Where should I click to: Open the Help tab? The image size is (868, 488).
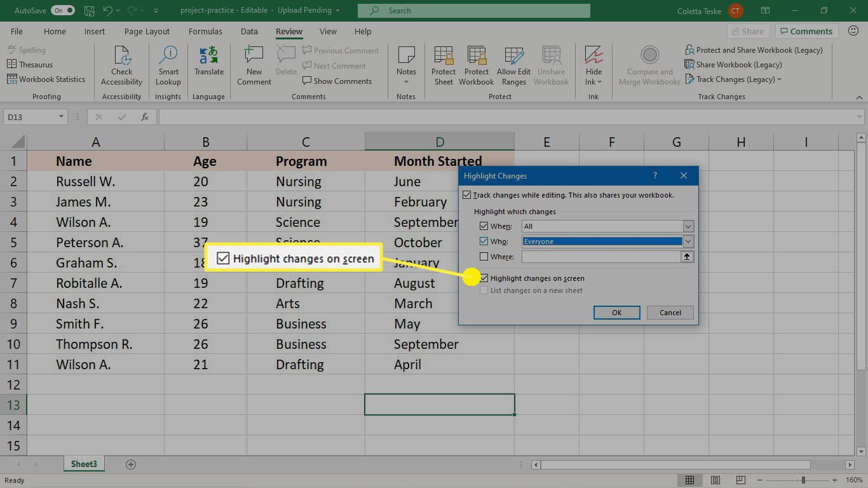[x=363, y=31]
